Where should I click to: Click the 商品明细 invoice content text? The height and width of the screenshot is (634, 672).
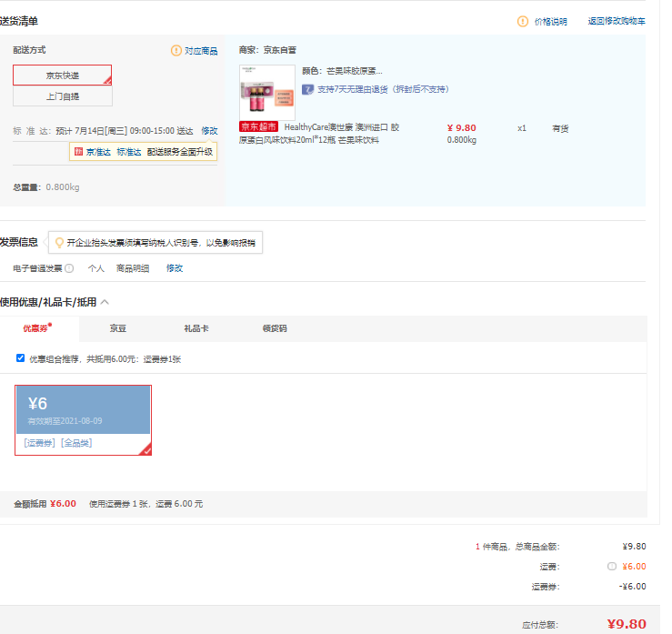click(x=133, y=268)
